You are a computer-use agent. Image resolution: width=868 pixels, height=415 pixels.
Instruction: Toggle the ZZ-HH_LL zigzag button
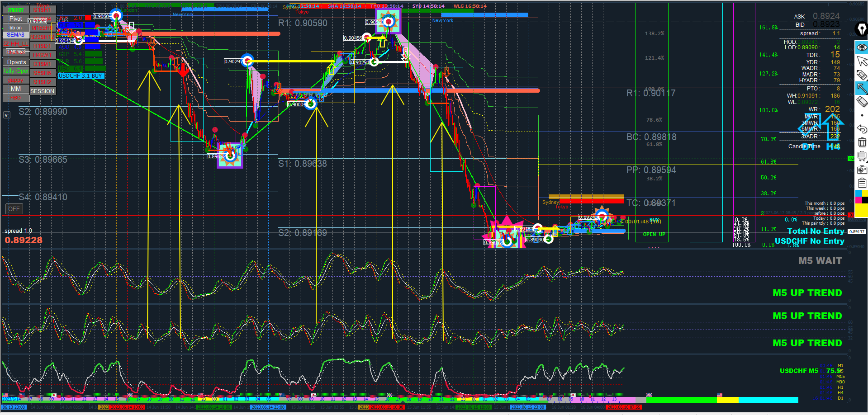coord(16,44)
